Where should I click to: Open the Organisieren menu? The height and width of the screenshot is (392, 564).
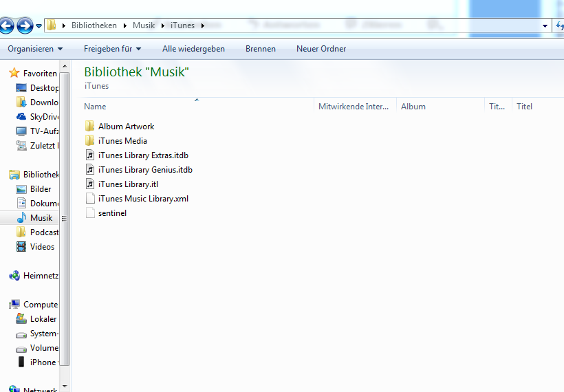(35, 49)
